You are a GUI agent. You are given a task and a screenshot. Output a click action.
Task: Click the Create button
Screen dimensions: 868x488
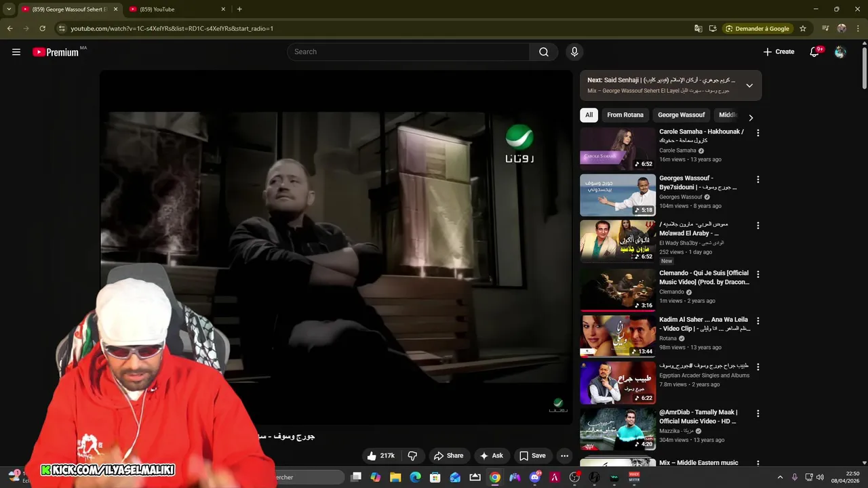[778, 52]
